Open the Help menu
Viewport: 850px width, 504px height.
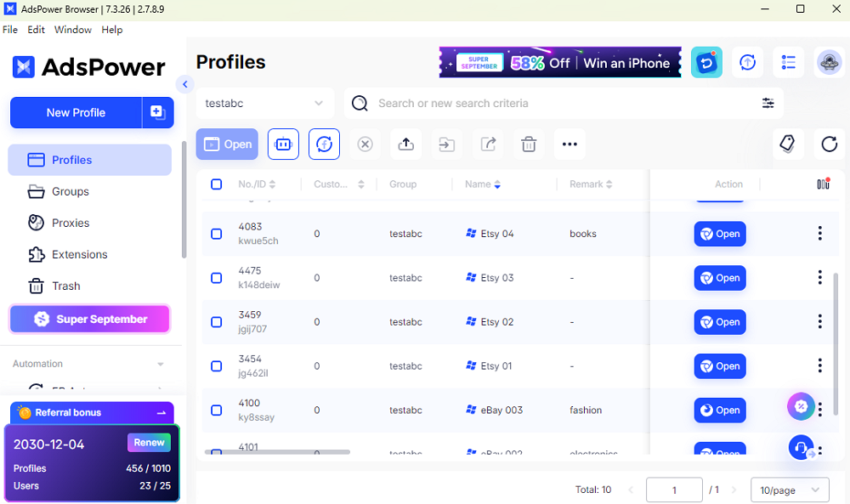112,30
